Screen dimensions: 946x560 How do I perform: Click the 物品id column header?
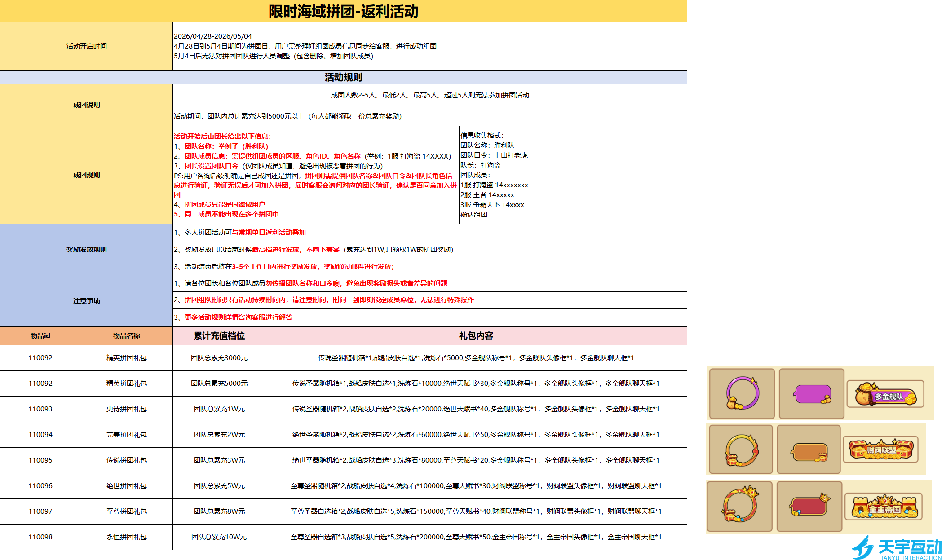[40, 336]
